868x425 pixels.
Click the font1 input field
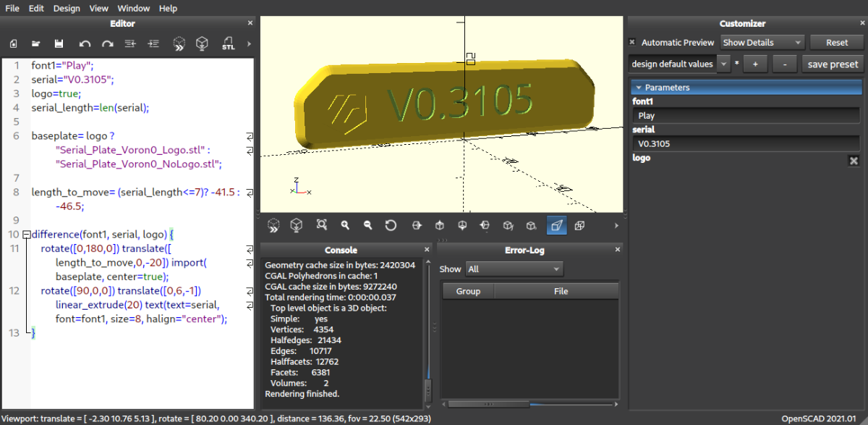click(746, 116)
